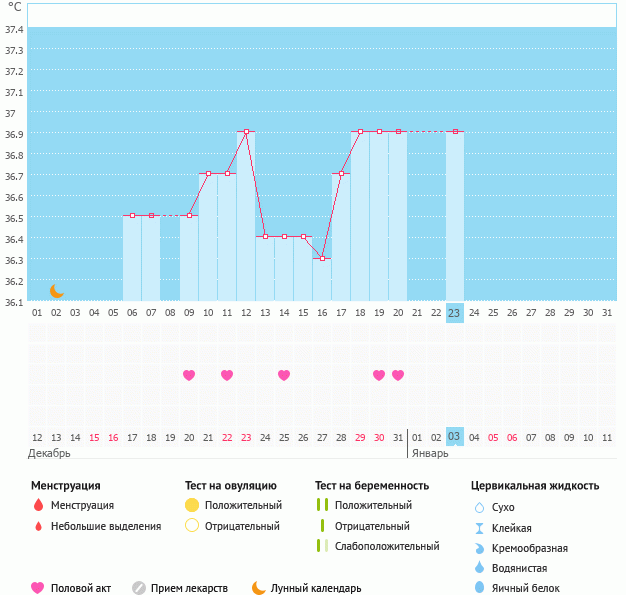This screenshot has height=595, width=626.
Task: Click the heart icon under cycle day 09
Action: [x=189, y=375]
